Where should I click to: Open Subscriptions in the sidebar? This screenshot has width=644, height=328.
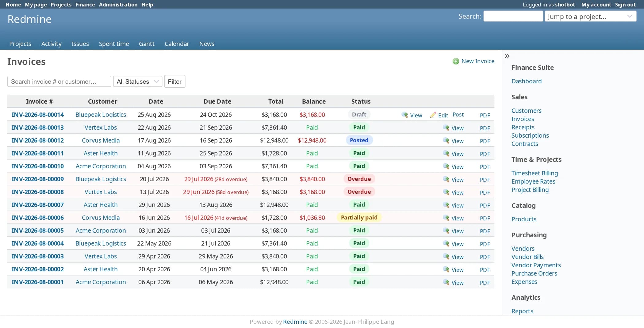pos(530,135)
